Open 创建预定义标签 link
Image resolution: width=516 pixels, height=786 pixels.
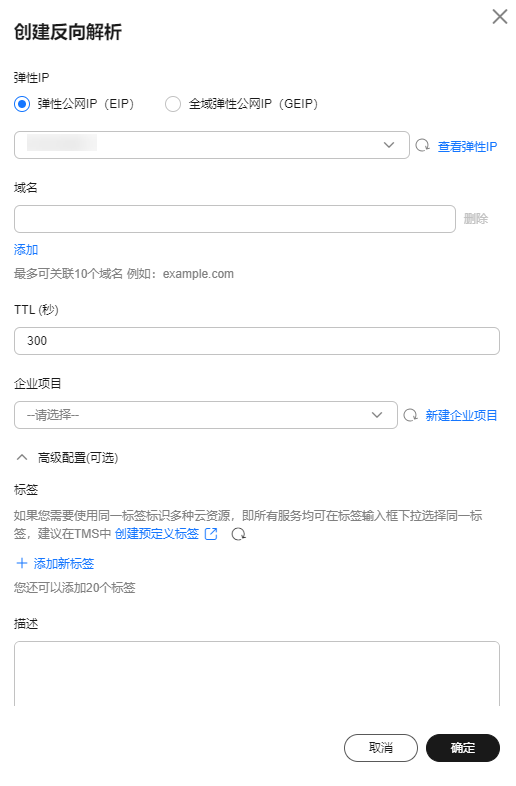point(157,534)
